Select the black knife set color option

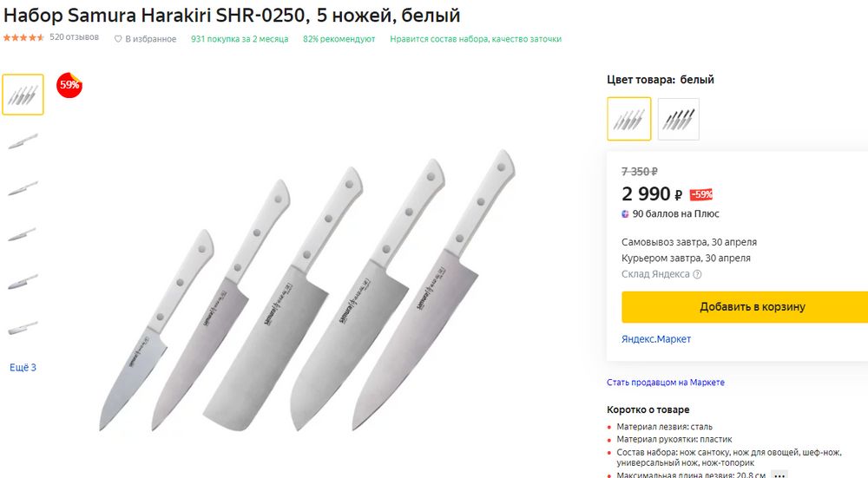pos(678,119)
